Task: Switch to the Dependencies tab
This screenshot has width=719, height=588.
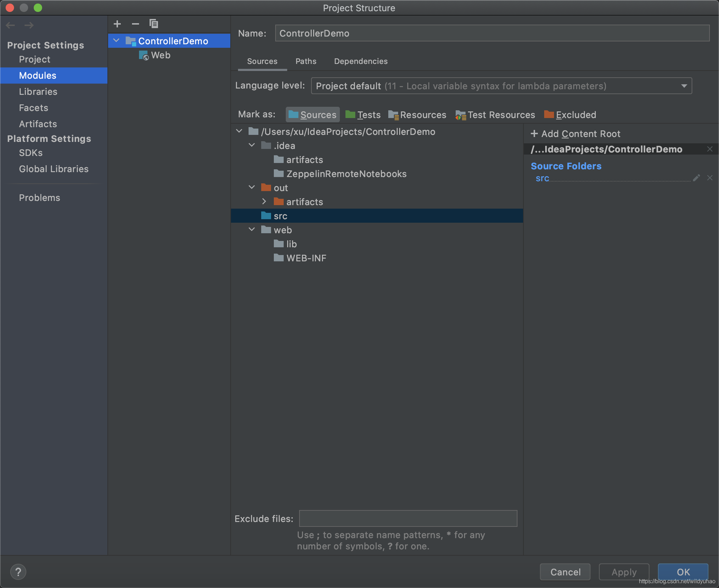Action: [361, 61]
